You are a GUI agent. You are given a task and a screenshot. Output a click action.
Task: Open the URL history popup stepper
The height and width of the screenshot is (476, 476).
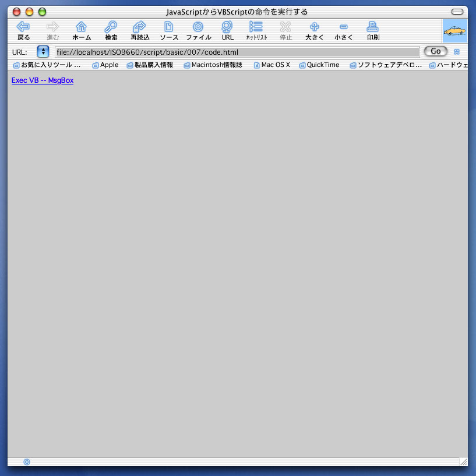[x=43, y=52]
